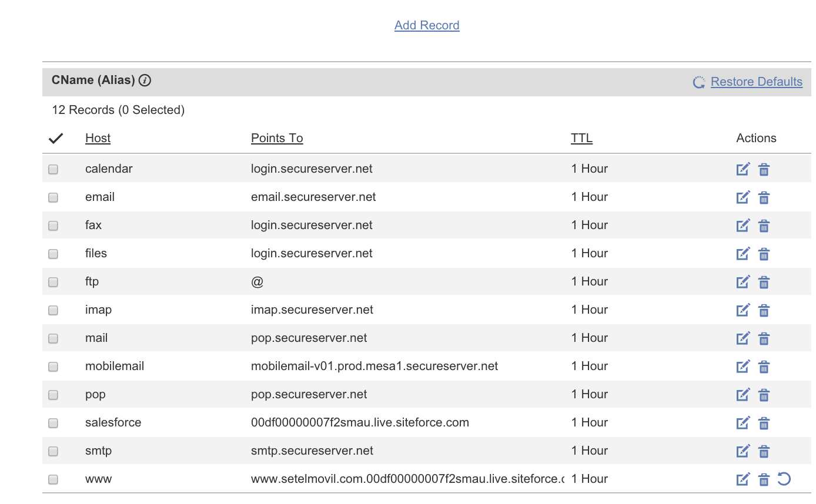
Task: Delete the email CNAME record
Action: point(764,197)
